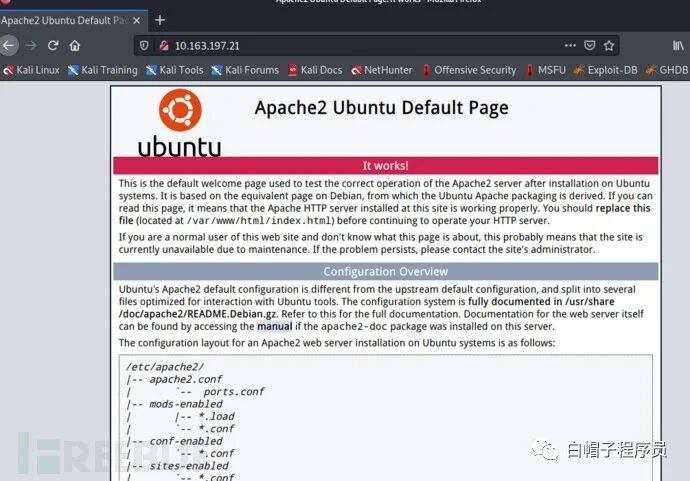Click the *.load entry in layout
This screenshot has height=481, width=690.
coord(217,416)
